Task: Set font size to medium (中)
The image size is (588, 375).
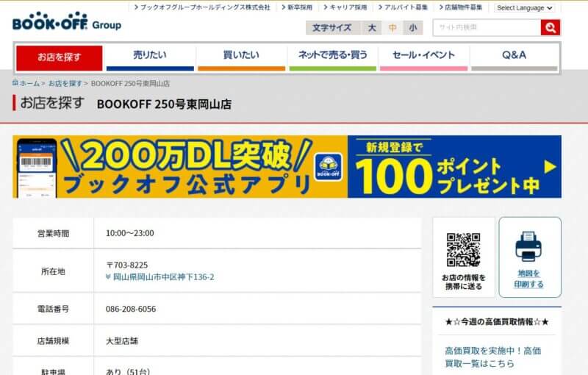Action: tap(392, 28)
